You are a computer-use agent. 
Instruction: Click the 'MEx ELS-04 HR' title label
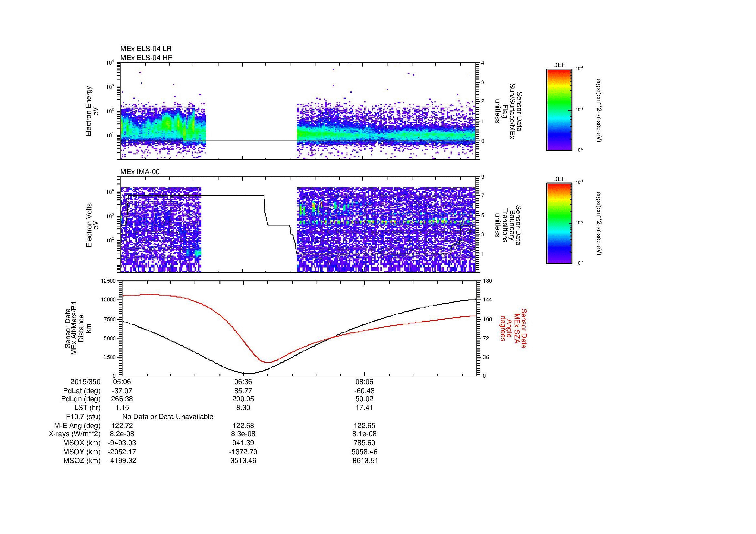click(x=146, y=58)
